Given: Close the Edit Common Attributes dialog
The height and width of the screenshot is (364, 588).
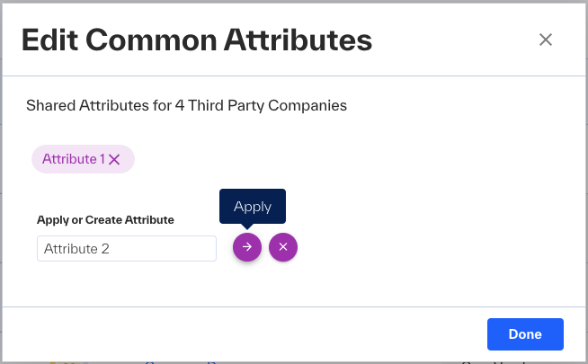Looking at the screenshot, I should [x=546, y=40].
